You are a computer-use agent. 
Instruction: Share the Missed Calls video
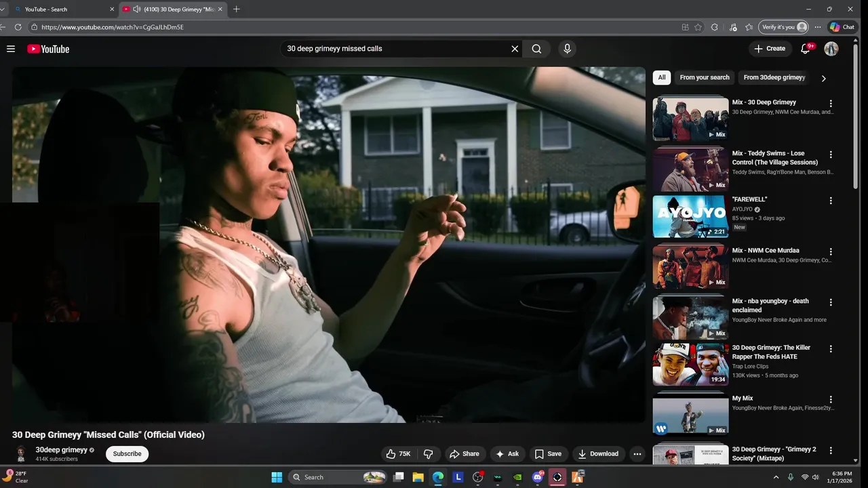[465, 454]
